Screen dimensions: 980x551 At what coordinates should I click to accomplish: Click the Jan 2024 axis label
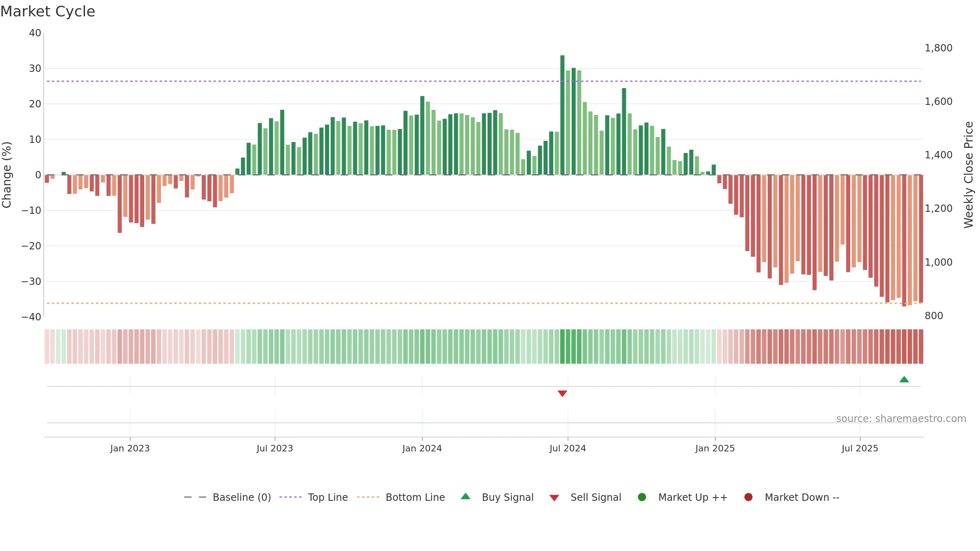pos(422,449)
